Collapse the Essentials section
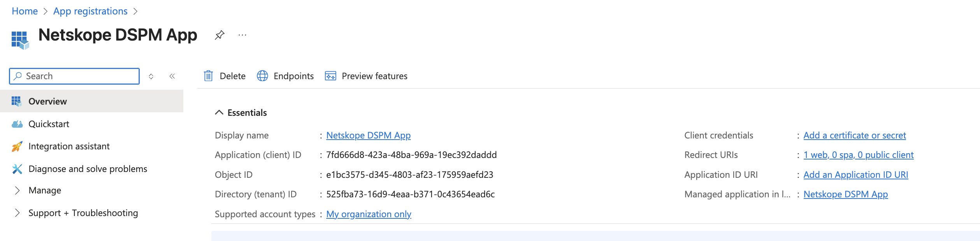The image size is (980, 241). (x=219, y=113)
